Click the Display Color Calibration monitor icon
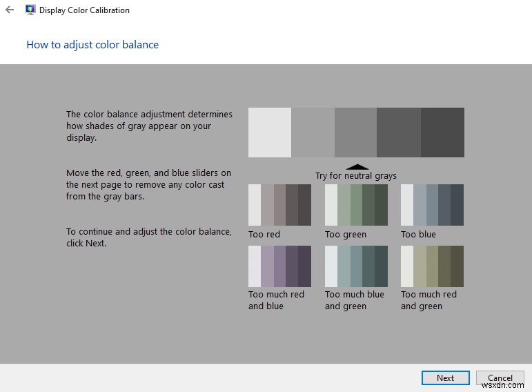Viewport: 532px width, 392px height. coord(30,10)
